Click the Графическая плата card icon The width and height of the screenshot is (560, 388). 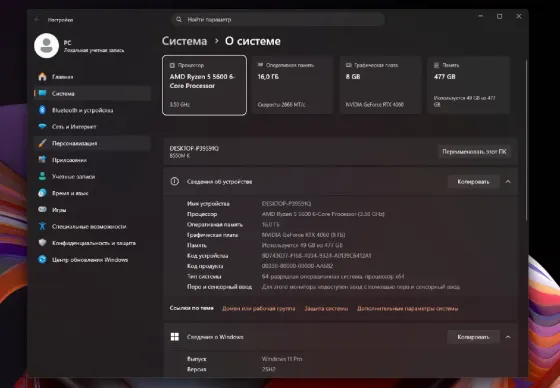pos(349,65)
